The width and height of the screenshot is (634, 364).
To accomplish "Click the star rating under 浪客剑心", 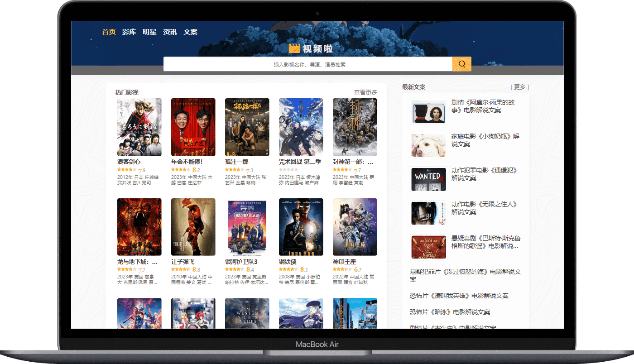I will point(127,169).
